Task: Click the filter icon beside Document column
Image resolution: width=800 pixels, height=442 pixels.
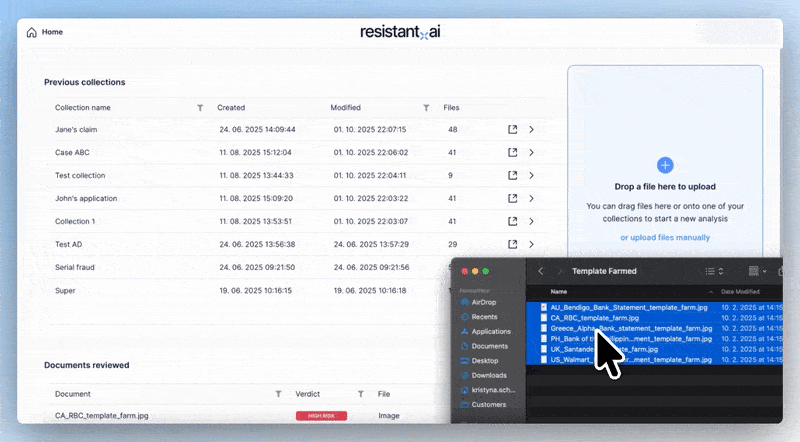Action: [278, 395]
